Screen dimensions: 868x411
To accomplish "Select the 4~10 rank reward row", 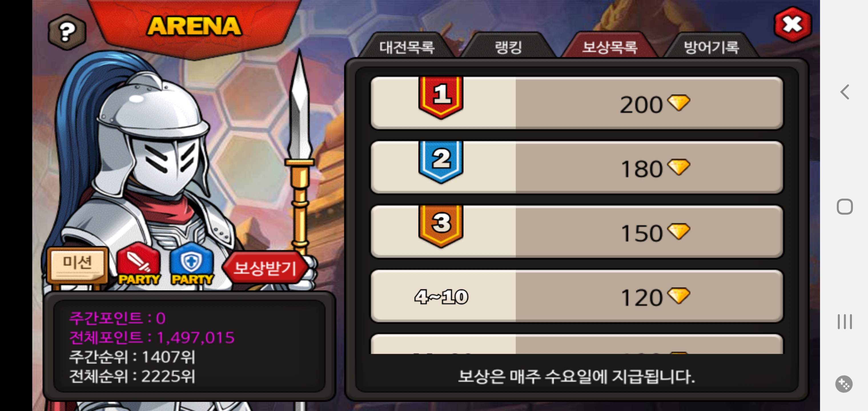I will pyautogui.click(x=577, y=296).
